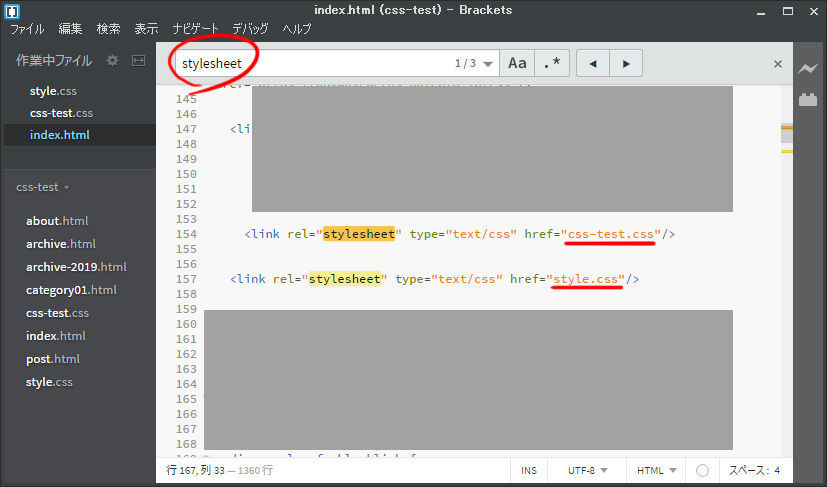Open working files settings gear
This screenshot has height=487, width=827.
[112, 61]
